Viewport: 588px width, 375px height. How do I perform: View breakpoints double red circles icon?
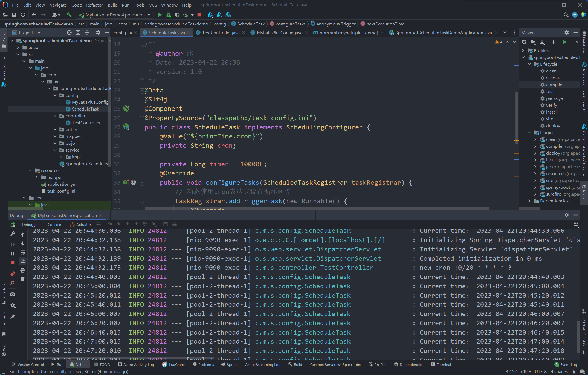click(x=13, y=274)
